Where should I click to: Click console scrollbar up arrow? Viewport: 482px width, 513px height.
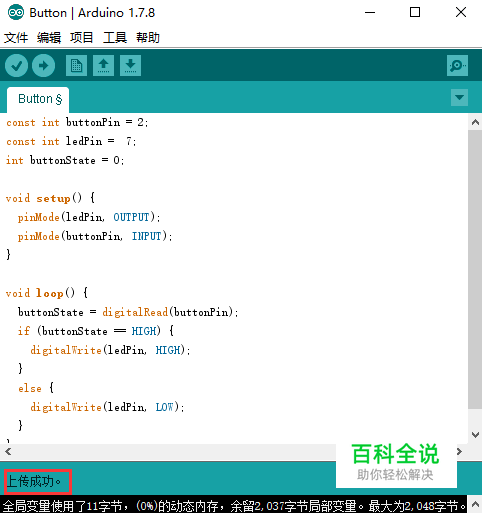click(x=475, y=505)
